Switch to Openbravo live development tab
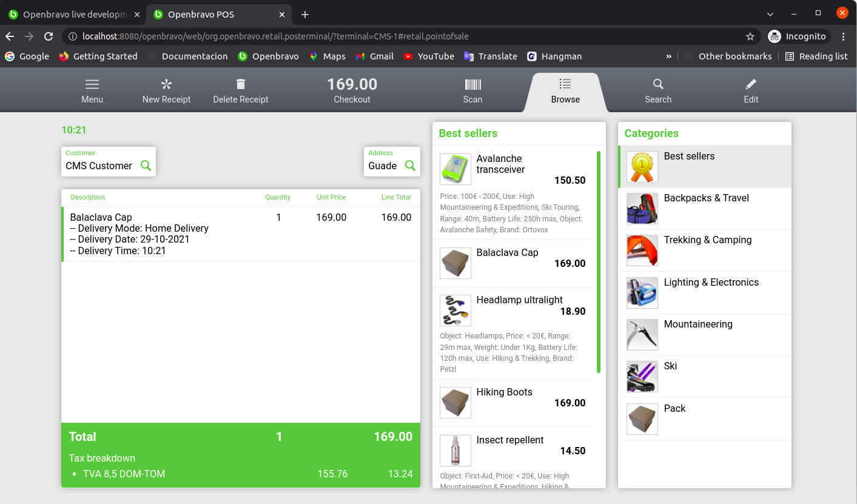 75,15
